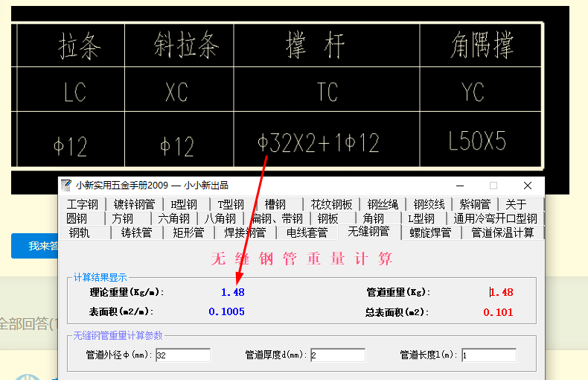Click the 管道厚度 input field
The height and width of the screenshot is (380, 588).
[338, 355]
